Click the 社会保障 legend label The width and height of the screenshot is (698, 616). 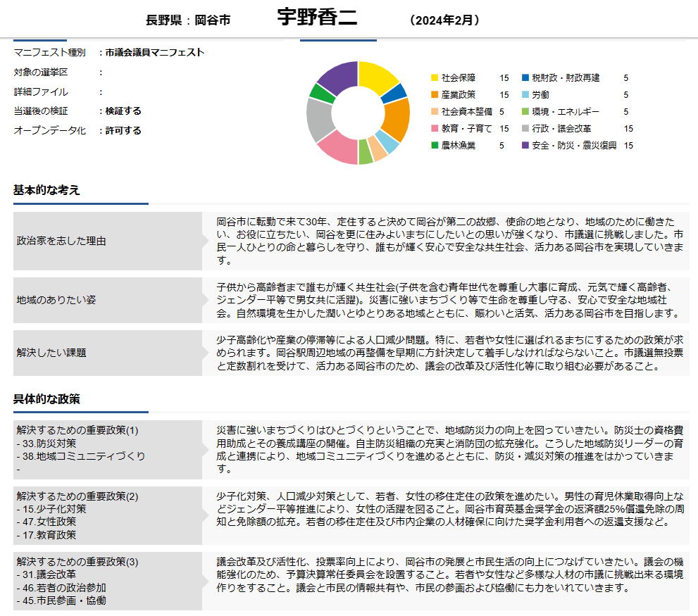458,78
